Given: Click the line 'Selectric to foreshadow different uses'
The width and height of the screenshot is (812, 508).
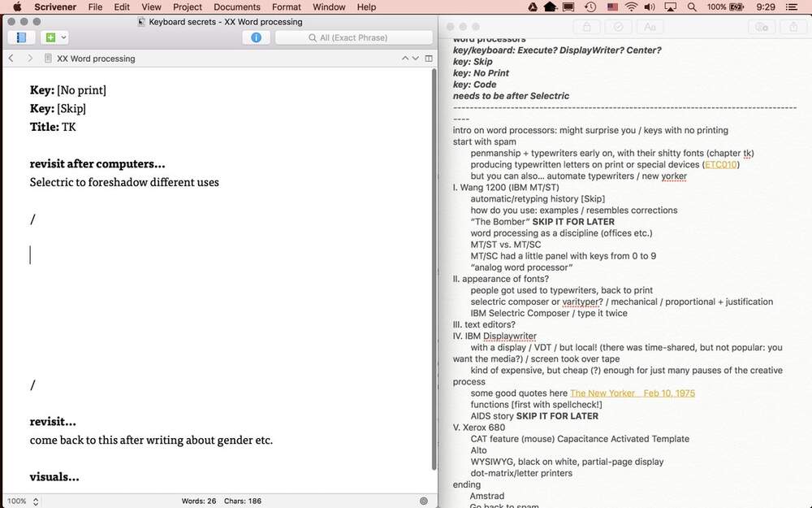Looking at the screenshot, I should click(124, 182).
